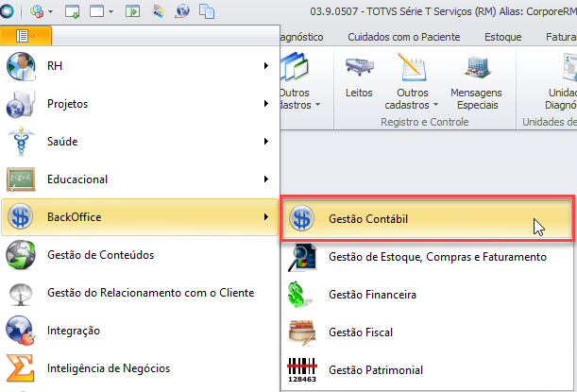
Task: Click the panel with play arrow icon
Action: (x=132, y=11)
